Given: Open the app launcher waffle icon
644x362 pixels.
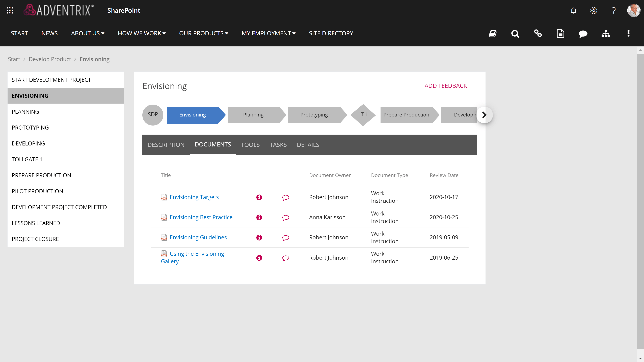Looking at the screenshot, I should pyautogui.click(x=10, y=10).
